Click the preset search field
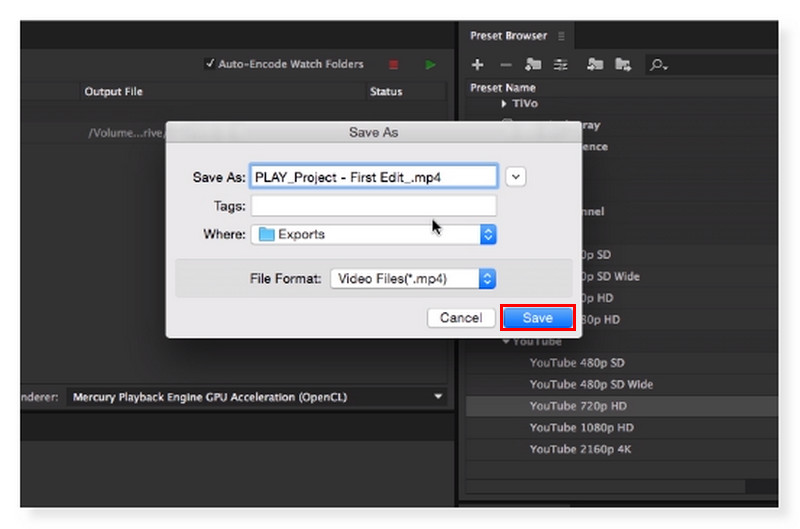 [712, 65]
